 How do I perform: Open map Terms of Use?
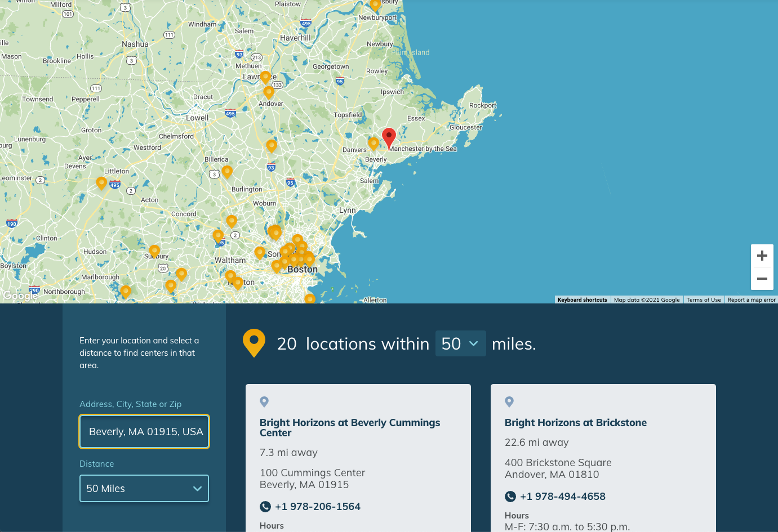704,300
